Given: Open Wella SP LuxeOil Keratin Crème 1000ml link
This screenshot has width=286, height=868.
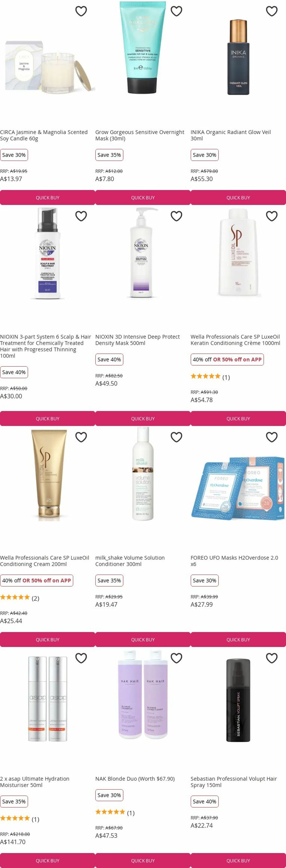Looking at the screenshot, I should [x=235, y=340].
